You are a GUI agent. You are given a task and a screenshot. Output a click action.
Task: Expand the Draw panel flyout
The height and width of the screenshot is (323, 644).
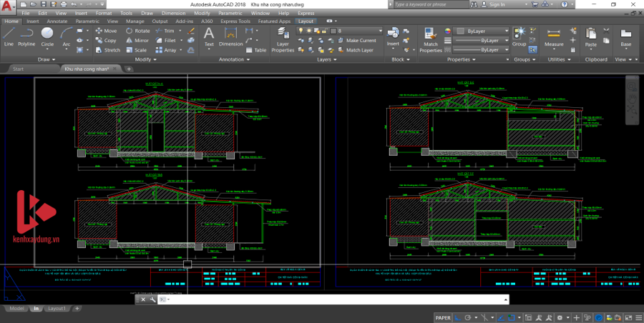[x=47, y=59]
